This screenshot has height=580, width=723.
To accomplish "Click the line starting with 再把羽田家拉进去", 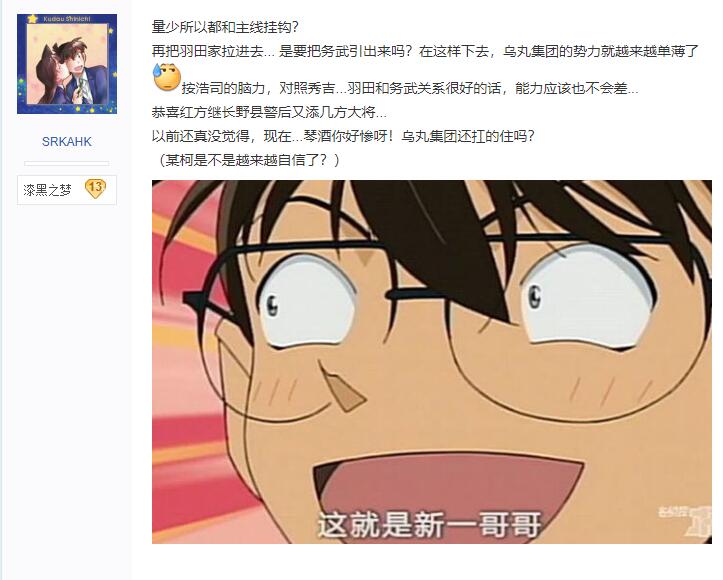I will pyautogui.click(x=426, y=51).
